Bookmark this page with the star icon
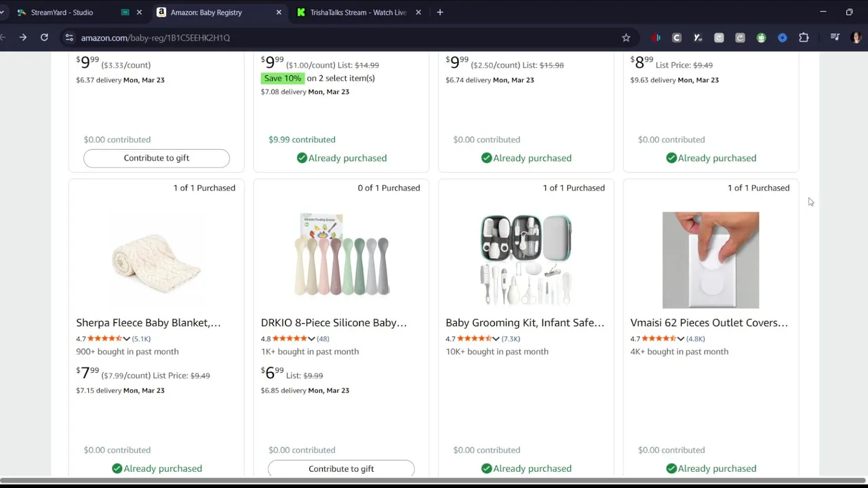Screen dimensions: 868x488 pos(626,38)
